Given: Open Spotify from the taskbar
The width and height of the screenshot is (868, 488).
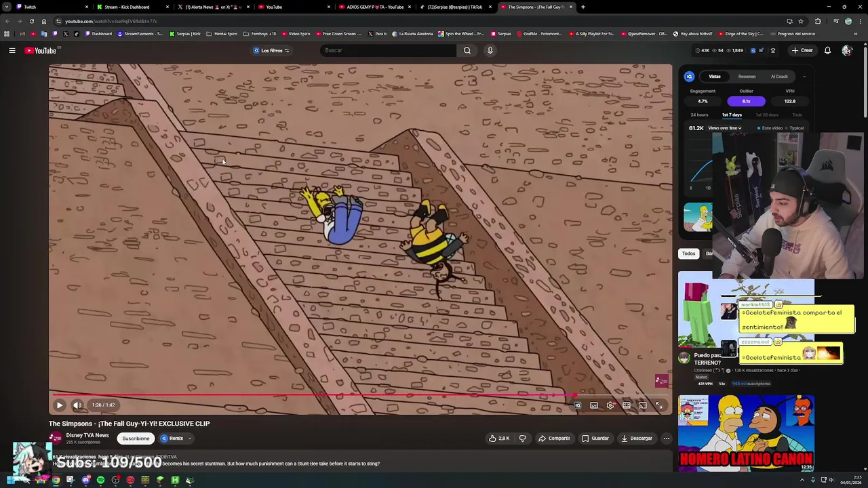Looking at the screenshot, I should [100, 480].
